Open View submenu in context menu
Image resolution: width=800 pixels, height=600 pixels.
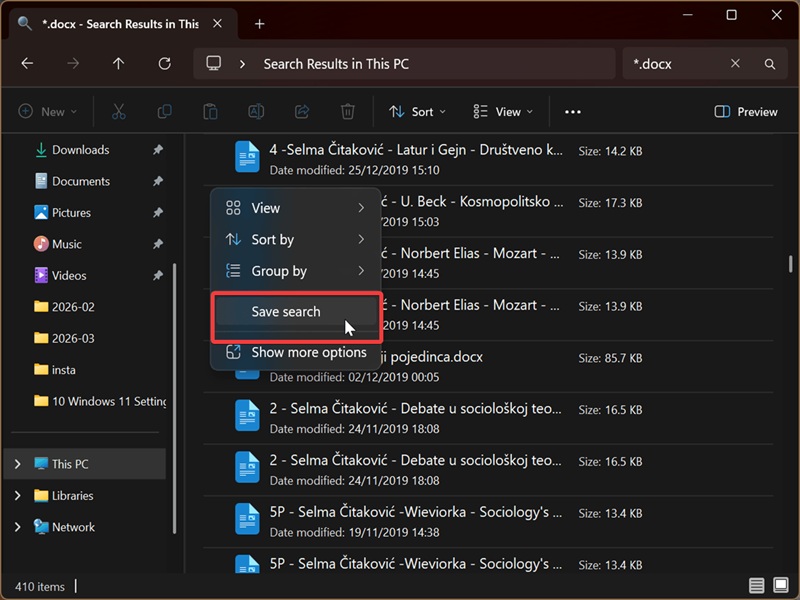pyautogui.click(x=296, y=208)
